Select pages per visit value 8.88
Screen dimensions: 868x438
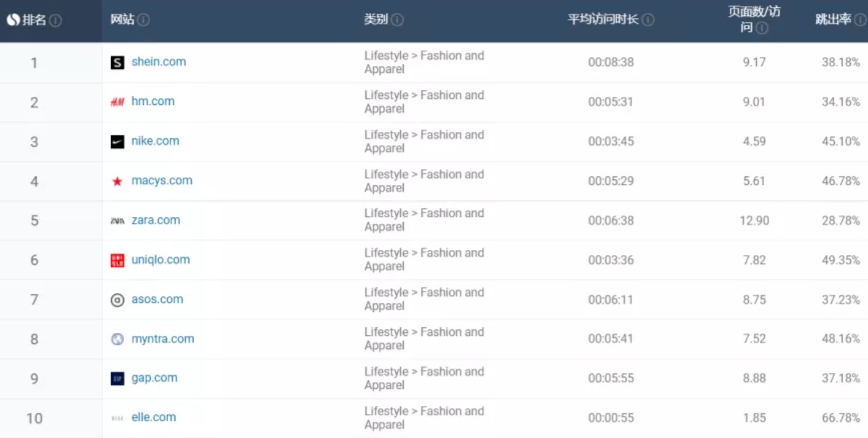(x=754, y=378)
